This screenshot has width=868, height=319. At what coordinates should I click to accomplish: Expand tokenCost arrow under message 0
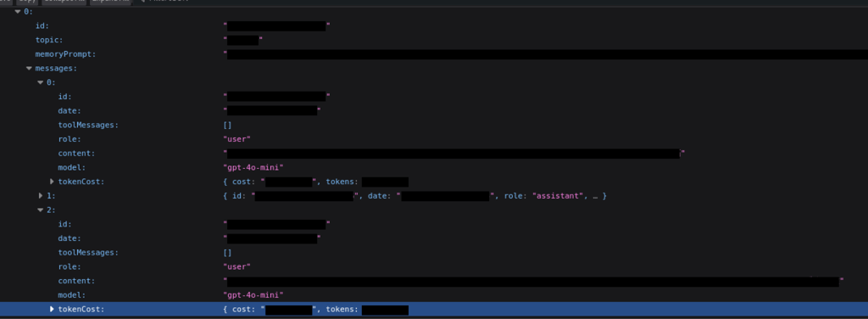tap(52, 182)
